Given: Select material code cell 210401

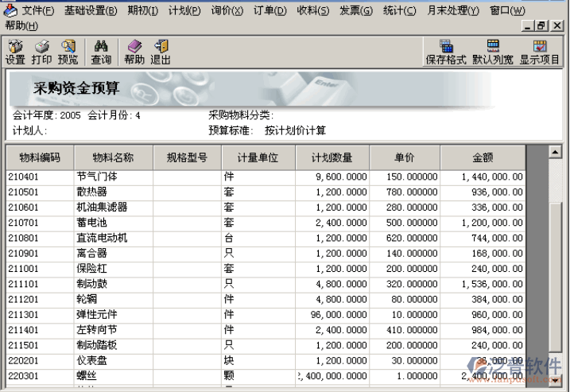Looking at the screenshot, I should tap(40, 177).
